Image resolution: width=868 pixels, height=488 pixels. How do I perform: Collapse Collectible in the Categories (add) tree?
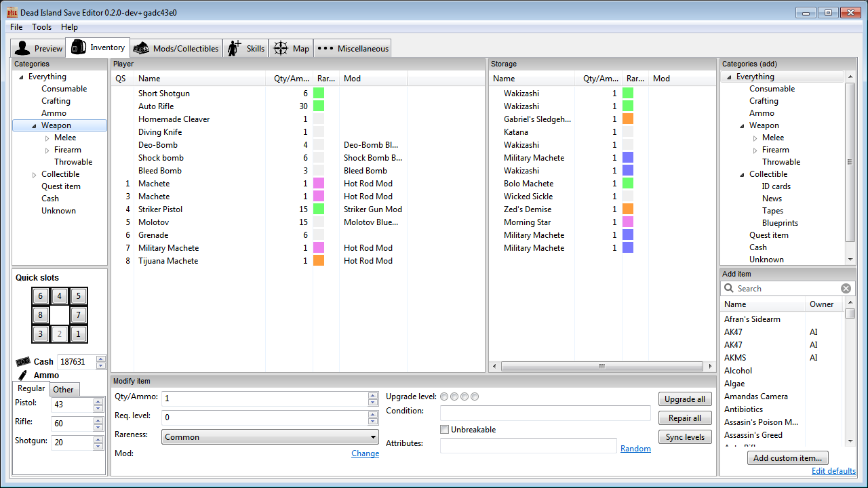(x=743, y=174)
